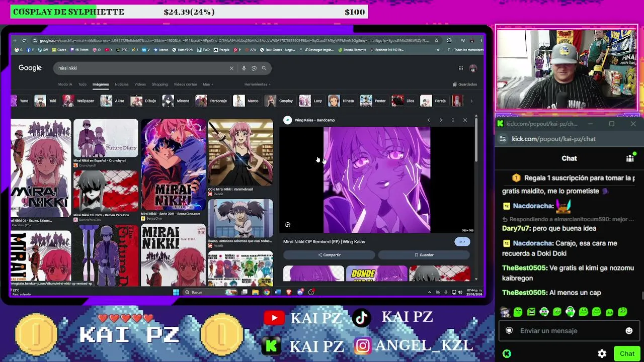Expand the 'Herramientas' search tools

click(x=257, y=84)
